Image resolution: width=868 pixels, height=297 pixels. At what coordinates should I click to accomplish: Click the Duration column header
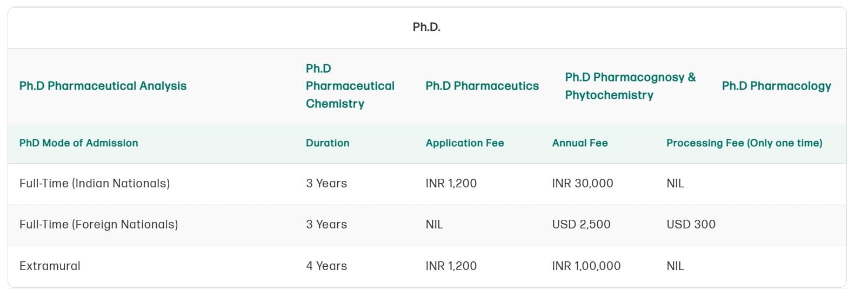click(x=328, y=143)
